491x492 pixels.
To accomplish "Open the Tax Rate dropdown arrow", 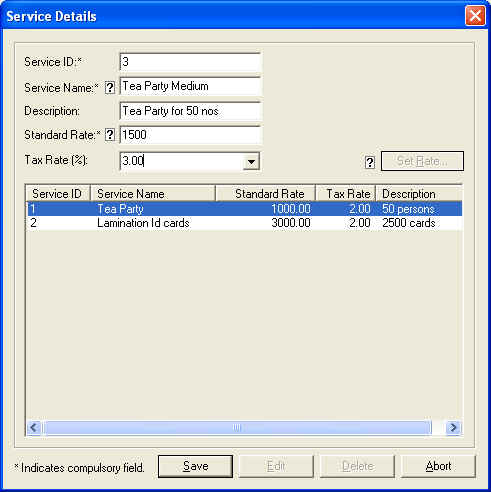I will point(251,162).
